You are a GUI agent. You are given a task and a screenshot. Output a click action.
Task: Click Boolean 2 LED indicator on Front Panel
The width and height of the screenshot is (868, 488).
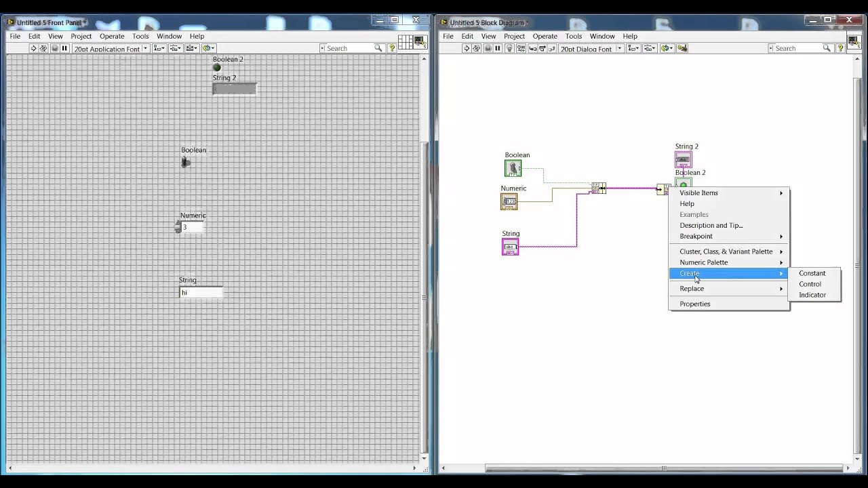[217, 67]
